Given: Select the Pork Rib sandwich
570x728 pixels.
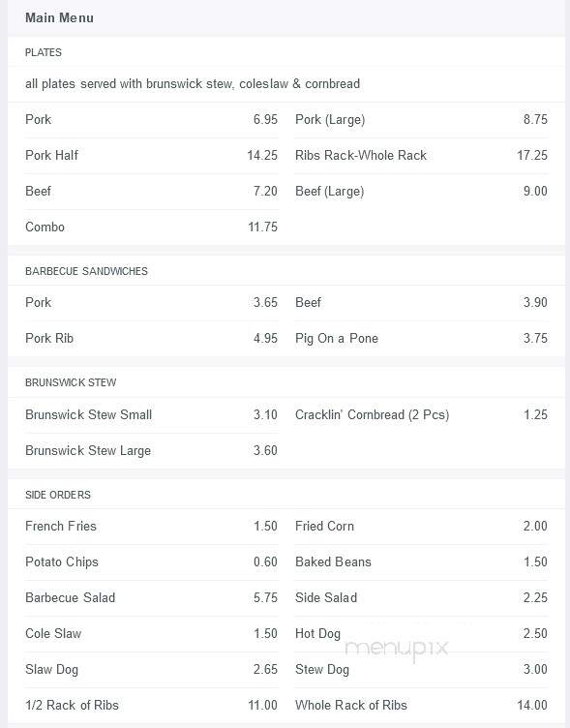Looking at the screenshot, I should pyautogui.click(x=151, y=339).
